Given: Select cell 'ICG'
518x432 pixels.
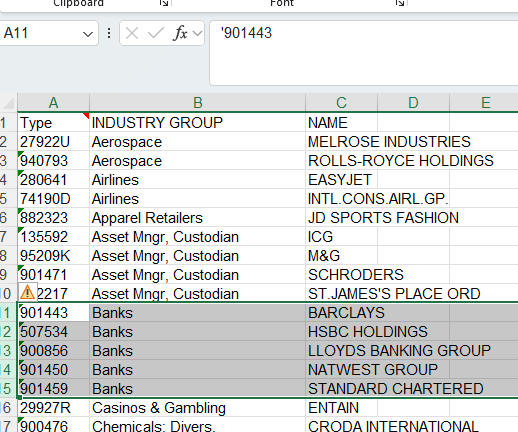Looking at the screenshot, I should point(341,237).
